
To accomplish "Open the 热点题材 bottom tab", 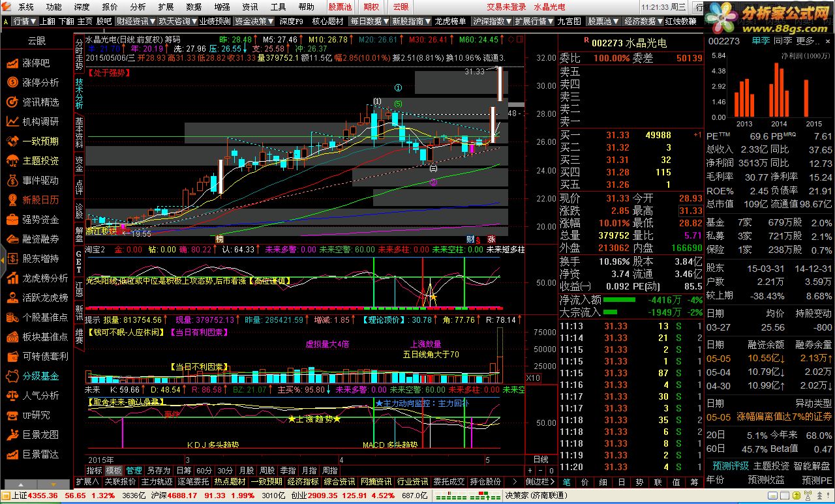I will click(x=230, y=482).
